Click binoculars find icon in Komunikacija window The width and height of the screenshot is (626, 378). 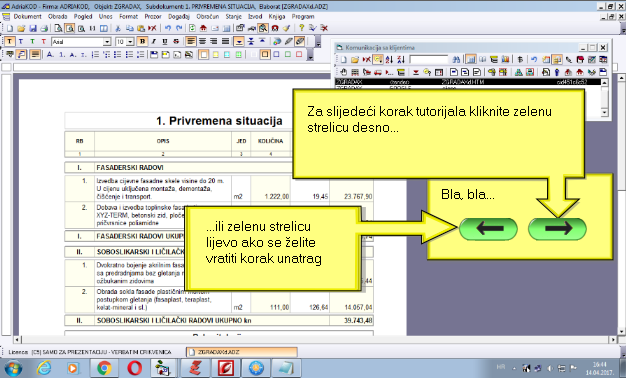click(x=456, y=59)
